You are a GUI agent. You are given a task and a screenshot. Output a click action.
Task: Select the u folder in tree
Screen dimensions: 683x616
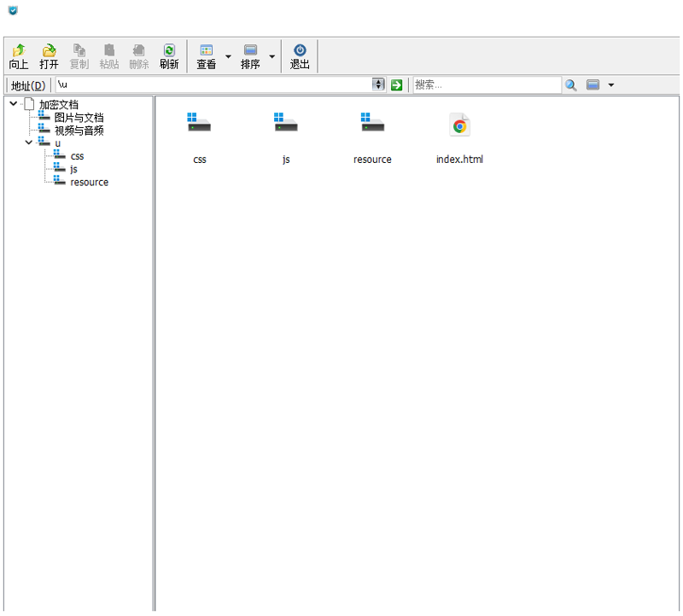[57, 143]
